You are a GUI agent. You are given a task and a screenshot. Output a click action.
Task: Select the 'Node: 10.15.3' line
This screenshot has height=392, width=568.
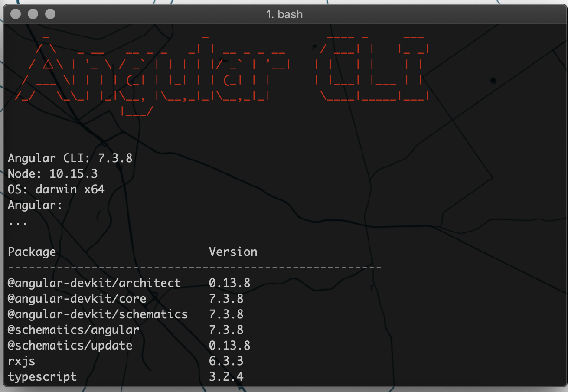click(x=53, y=174)
